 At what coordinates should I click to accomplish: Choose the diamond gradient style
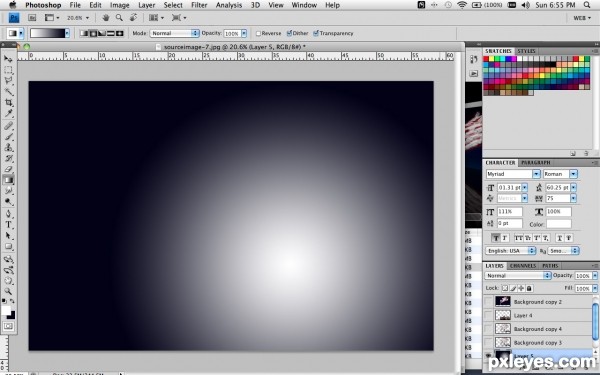[119, 33]
